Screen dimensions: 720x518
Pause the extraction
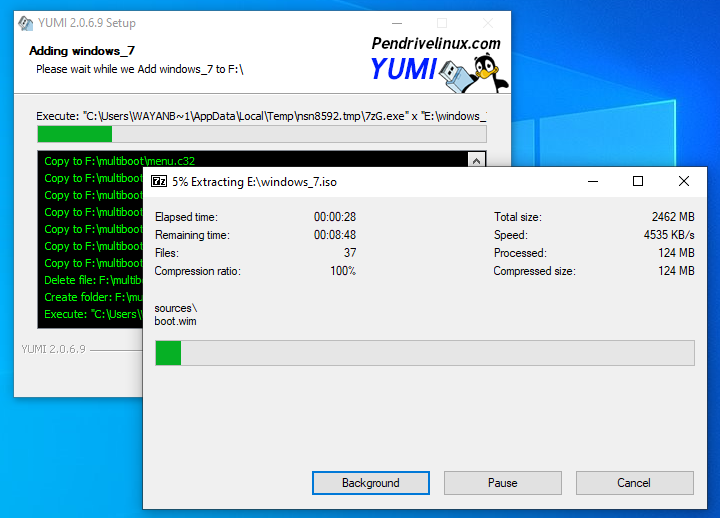[502, 483]
